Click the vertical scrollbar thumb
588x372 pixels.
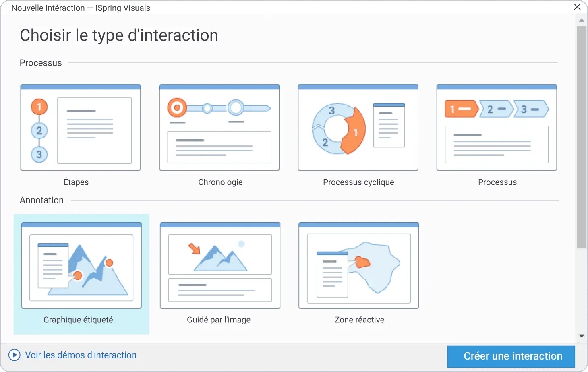(581, 137)
